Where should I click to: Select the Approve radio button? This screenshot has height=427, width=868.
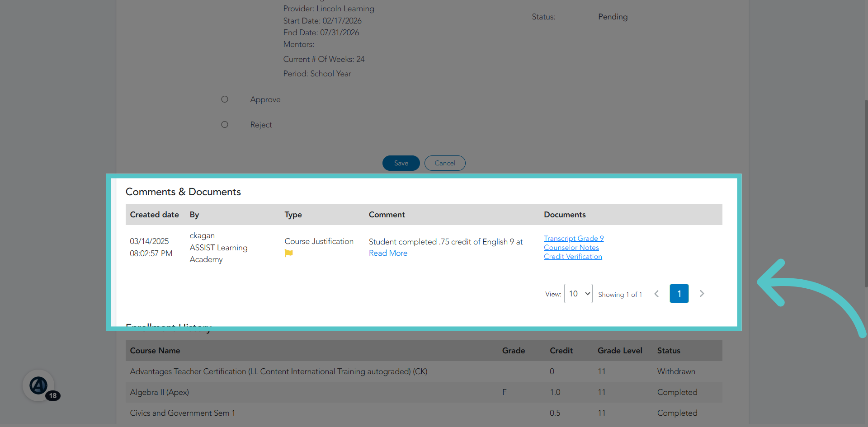pyautogui.click(x=225, y=99)
